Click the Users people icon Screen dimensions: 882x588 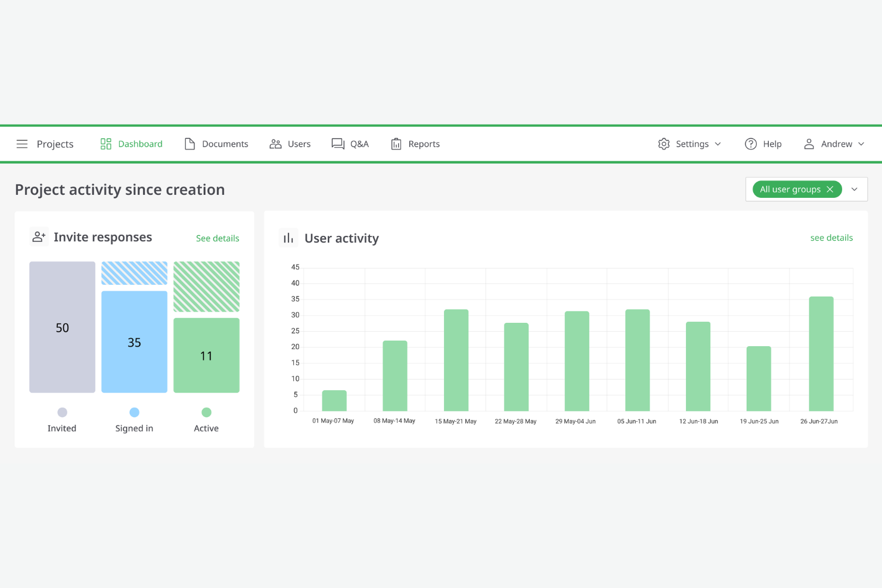[x=275, y=144]
